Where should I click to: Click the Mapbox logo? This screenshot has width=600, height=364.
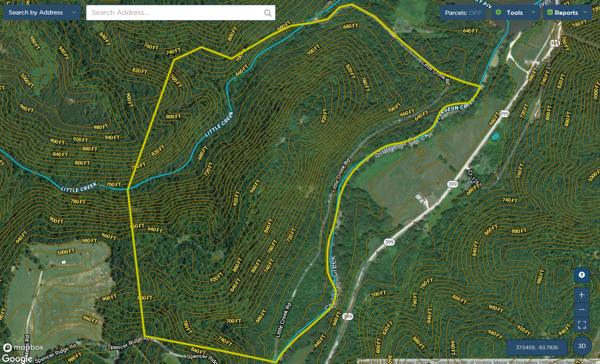tap(23, 347)
